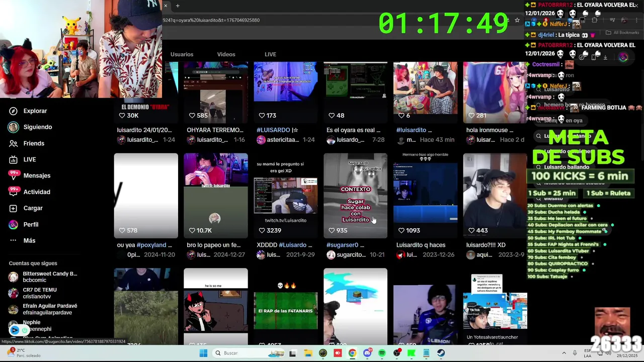
Task: Open File Explorer from the taskbar
Action: click(x=308, y=353)
